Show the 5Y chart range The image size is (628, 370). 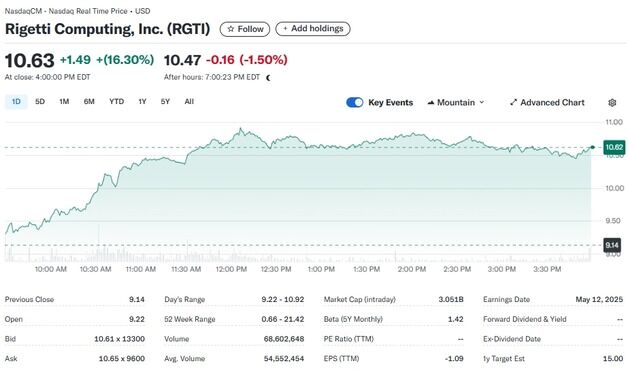(x=165, y=102)
